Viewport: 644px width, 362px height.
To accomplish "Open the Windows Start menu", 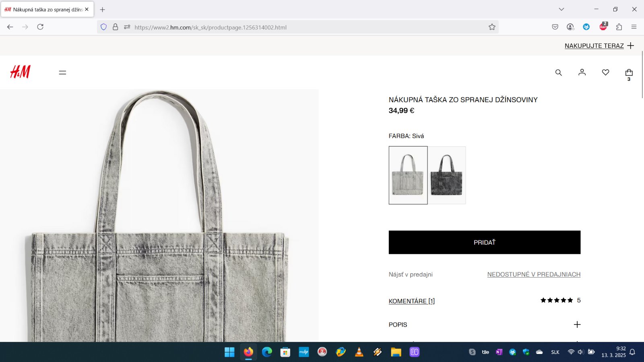I will coord(229,352).
